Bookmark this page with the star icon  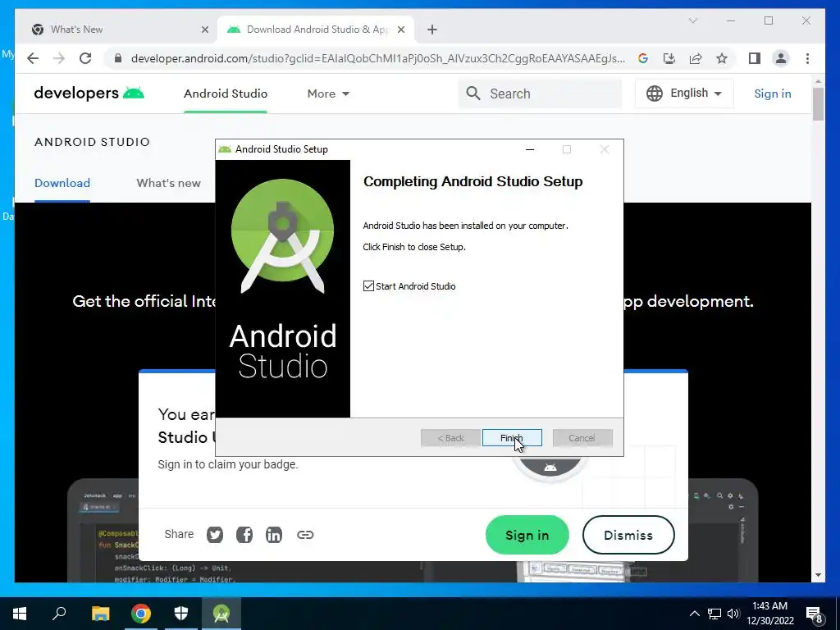tap(722, 58)
